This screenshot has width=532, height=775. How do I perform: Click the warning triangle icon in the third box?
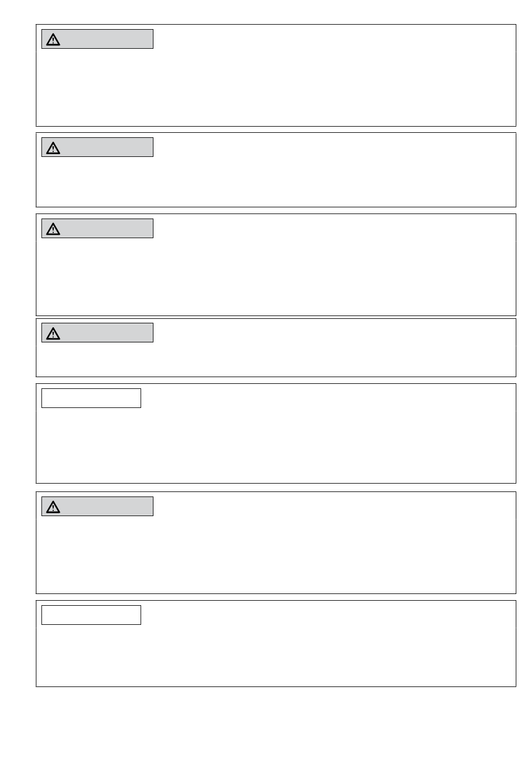(53, 229)
